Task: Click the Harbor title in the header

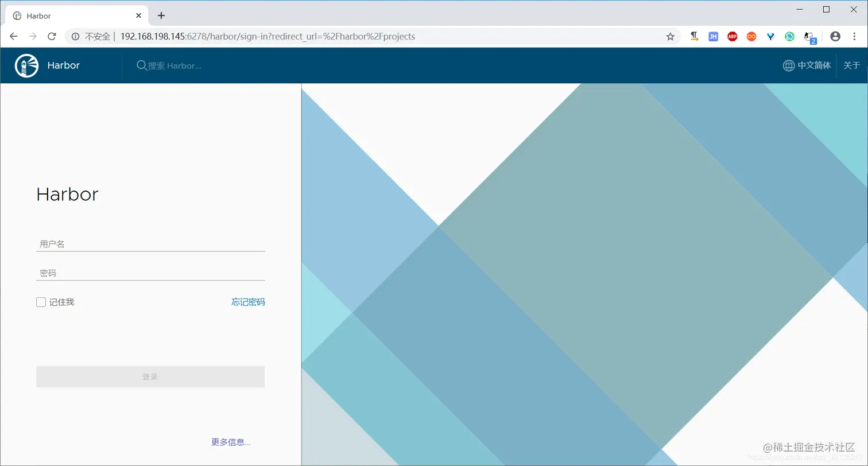Action: pyautogui.click(x=63, y=65)
